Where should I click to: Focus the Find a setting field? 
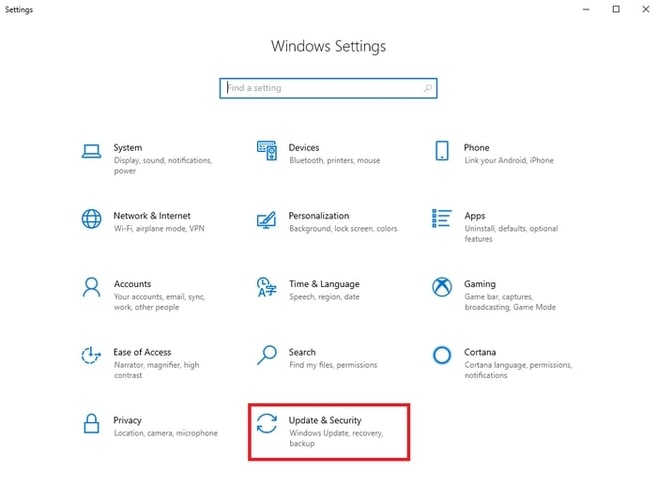coord(328,88)
